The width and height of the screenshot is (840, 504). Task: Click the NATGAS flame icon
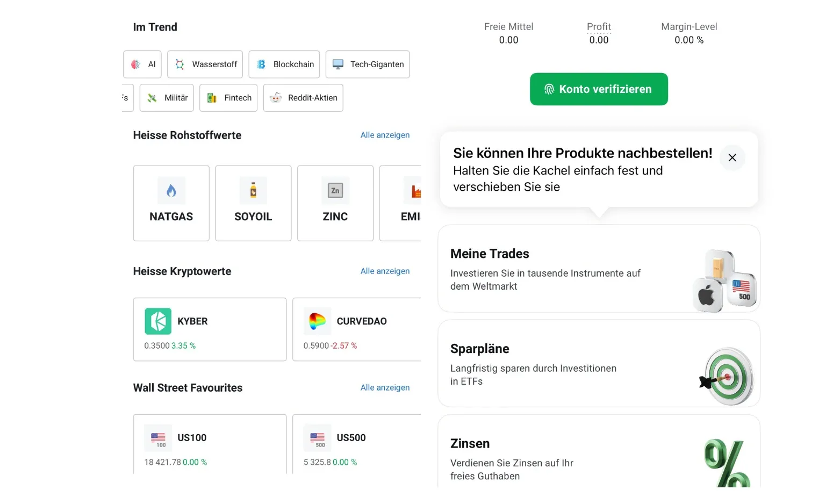pyautogui.click(x=171, y=191)
